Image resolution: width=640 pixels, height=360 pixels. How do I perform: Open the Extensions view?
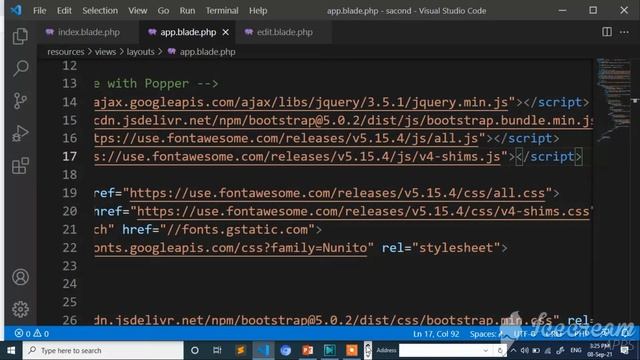point(20,166)
